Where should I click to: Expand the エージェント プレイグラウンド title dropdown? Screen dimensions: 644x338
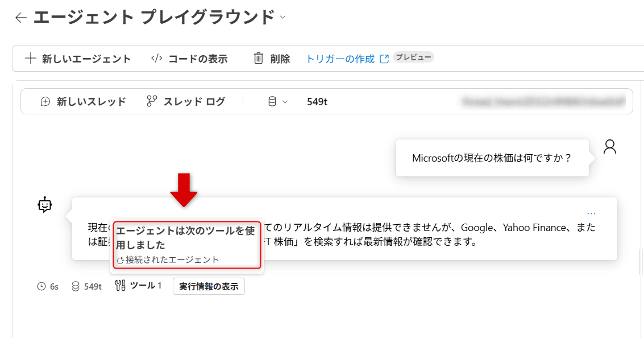pyautogui.click(x=283, y=18)
